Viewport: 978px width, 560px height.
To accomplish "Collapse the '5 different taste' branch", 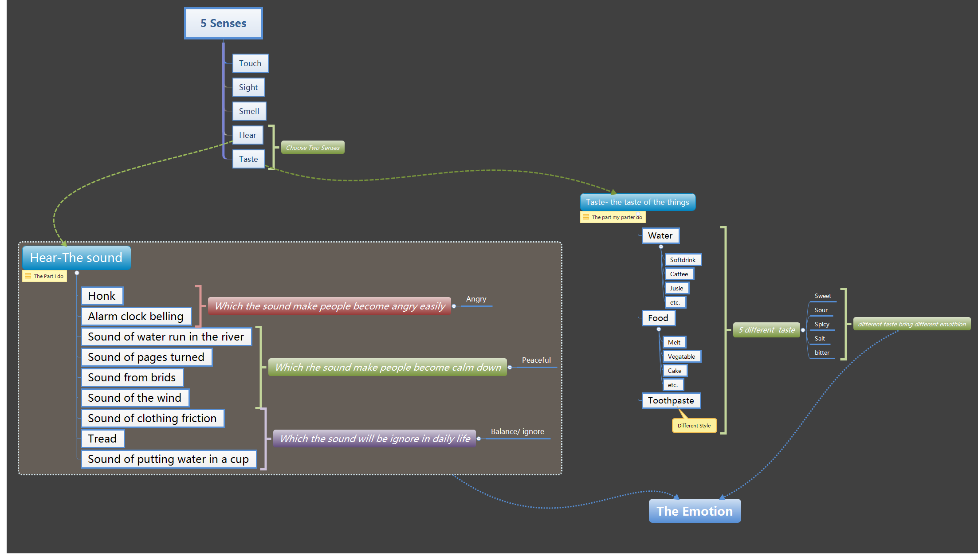I will [x=803, y=330].
